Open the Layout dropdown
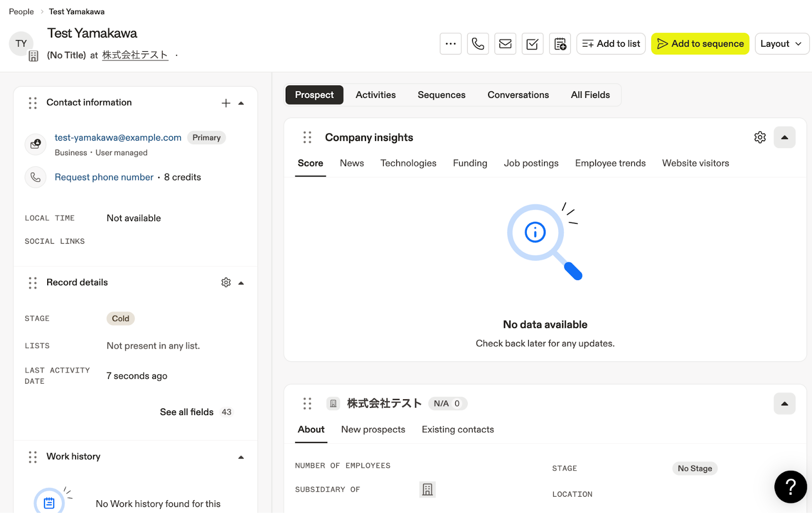This screenshot has width=812, height=513. pos(781,44)
